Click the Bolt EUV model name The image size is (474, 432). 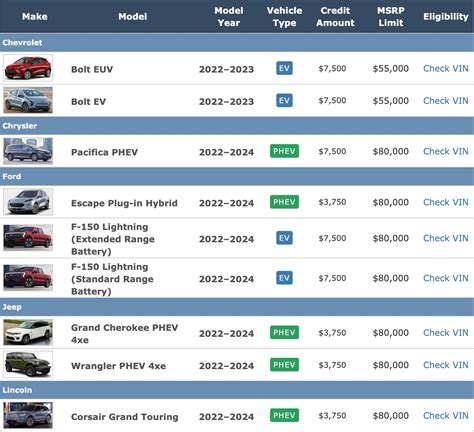[92, 69]
